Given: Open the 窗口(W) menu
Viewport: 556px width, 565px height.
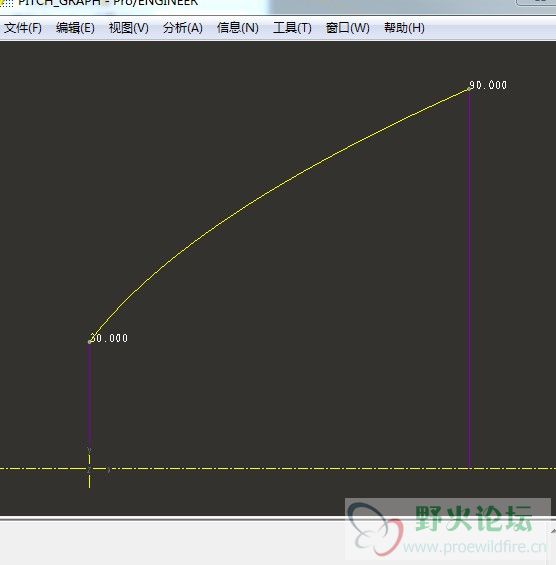Looking at the screenshot, I should (348, 28).
